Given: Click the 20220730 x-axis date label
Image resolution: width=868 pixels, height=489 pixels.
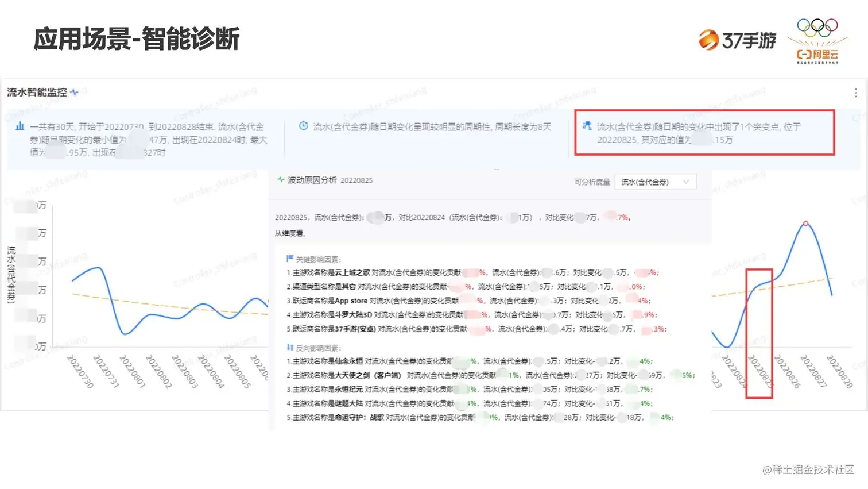Looking at the screenshot, I should 80,372.
